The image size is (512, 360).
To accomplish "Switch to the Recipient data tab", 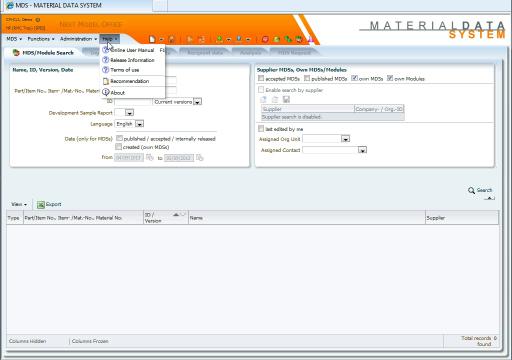I will pos(204,53).
